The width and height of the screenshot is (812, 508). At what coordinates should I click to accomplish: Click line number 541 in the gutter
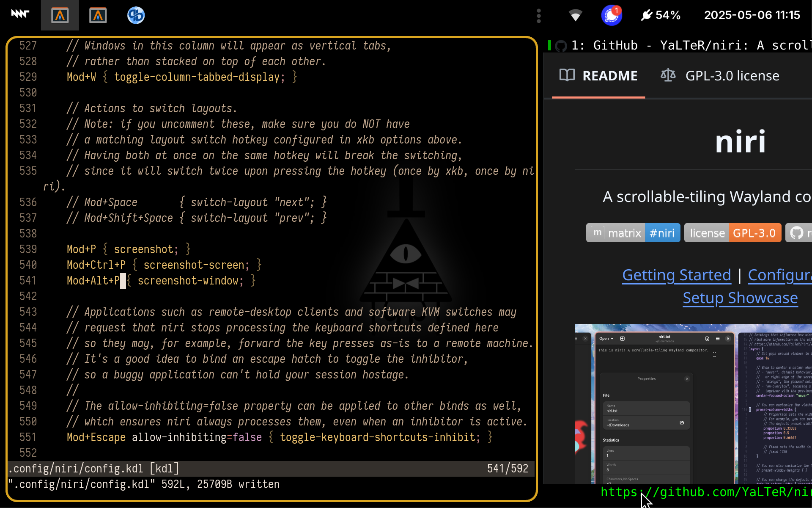(28, 281)
